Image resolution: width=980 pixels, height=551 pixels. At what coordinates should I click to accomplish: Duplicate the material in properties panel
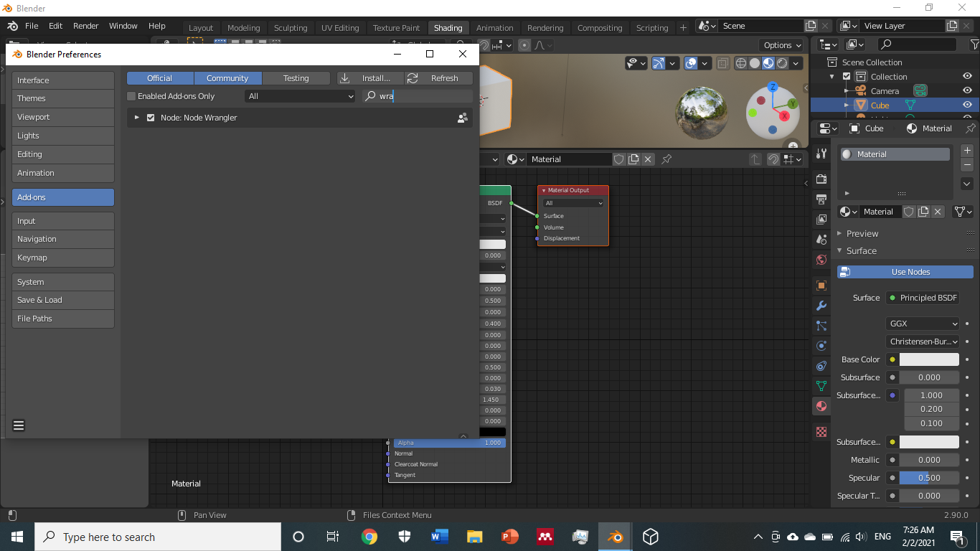click(923, 212)
